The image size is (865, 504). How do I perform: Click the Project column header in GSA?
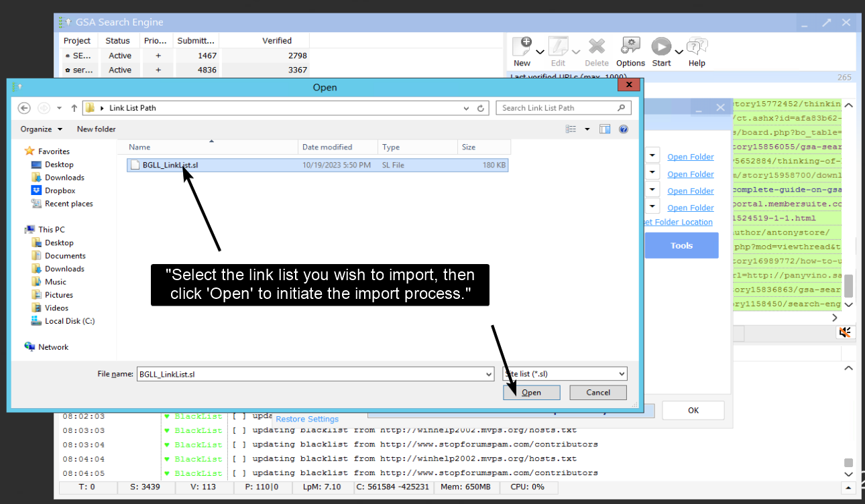tap(77, 41)
